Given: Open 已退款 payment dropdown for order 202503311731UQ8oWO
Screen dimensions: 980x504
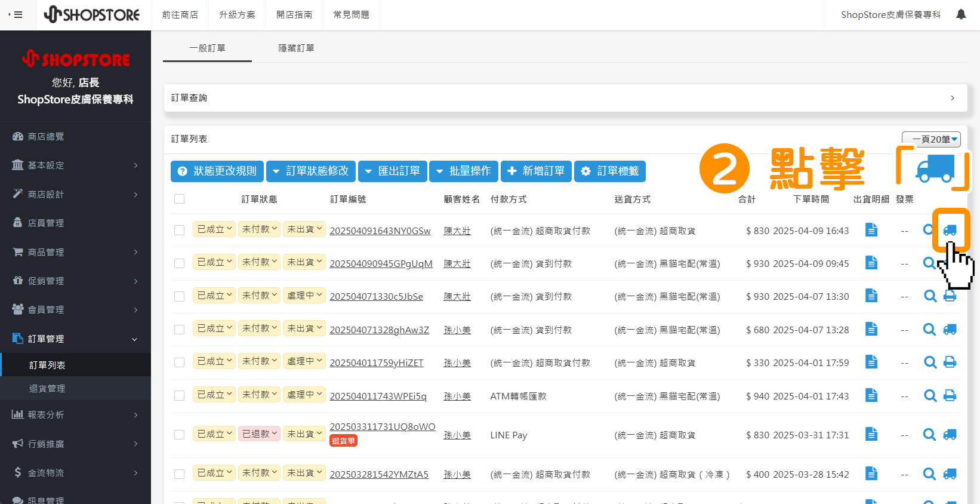Looking at the screenshot, I should pos(259,434).
